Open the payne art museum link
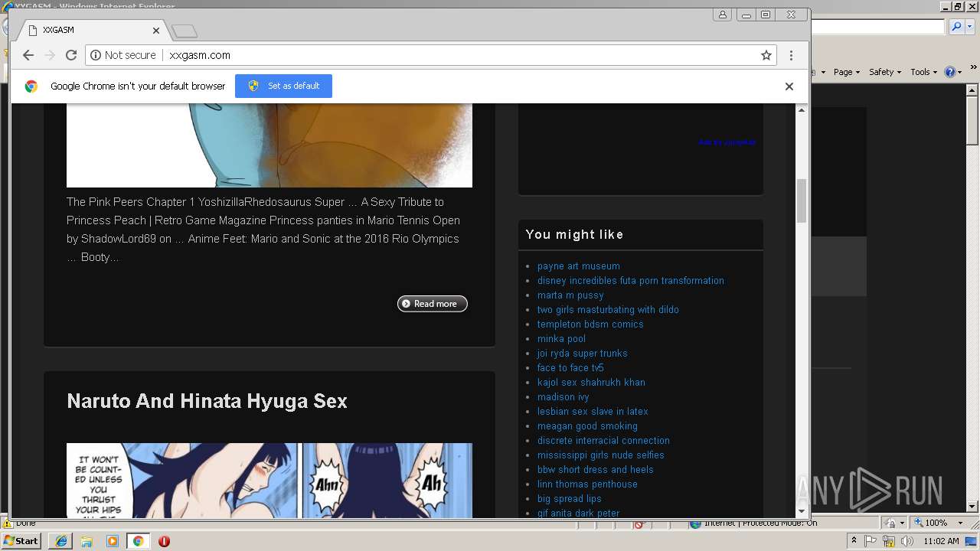This screenshot has width=980, height=551. 579,266
